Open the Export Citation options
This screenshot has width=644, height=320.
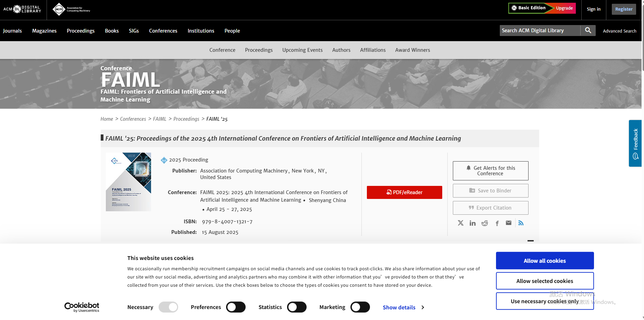point(490,208)
